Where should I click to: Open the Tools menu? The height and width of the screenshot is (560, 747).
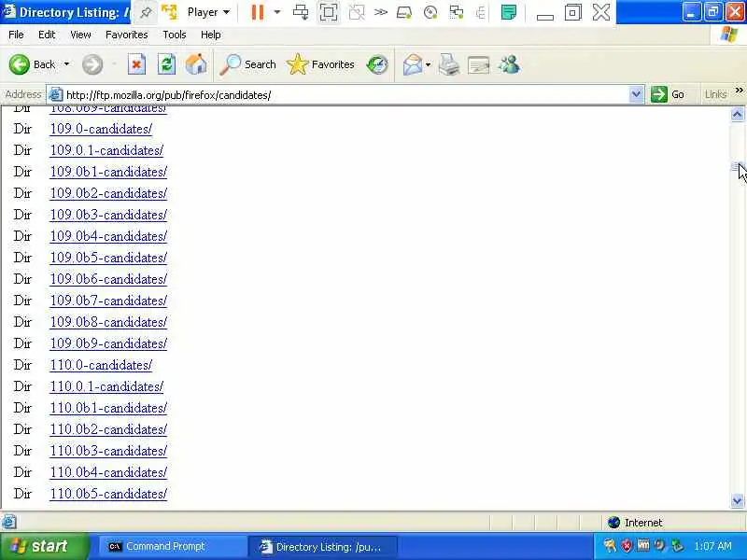(x=175, y=35)
